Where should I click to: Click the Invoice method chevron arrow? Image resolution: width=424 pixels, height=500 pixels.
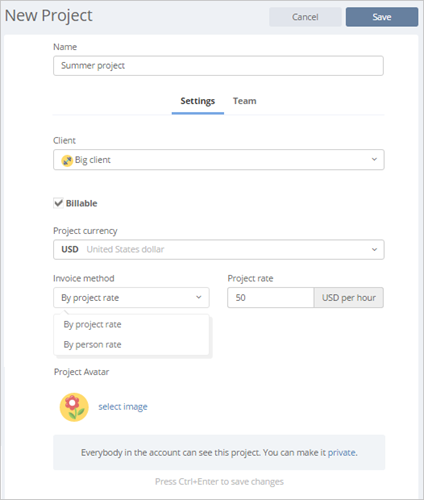point(199,297)
